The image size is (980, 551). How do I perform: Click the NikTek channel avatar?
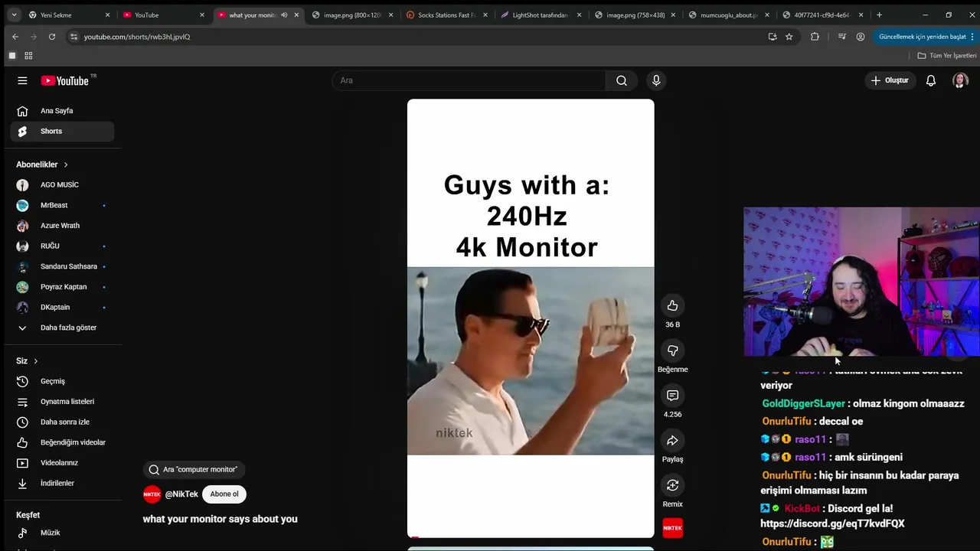(x=152, y=494)
